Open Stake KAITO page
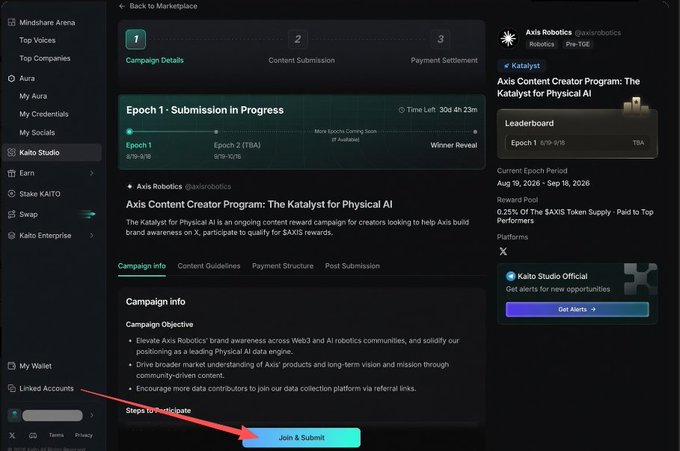 point(35,194)
